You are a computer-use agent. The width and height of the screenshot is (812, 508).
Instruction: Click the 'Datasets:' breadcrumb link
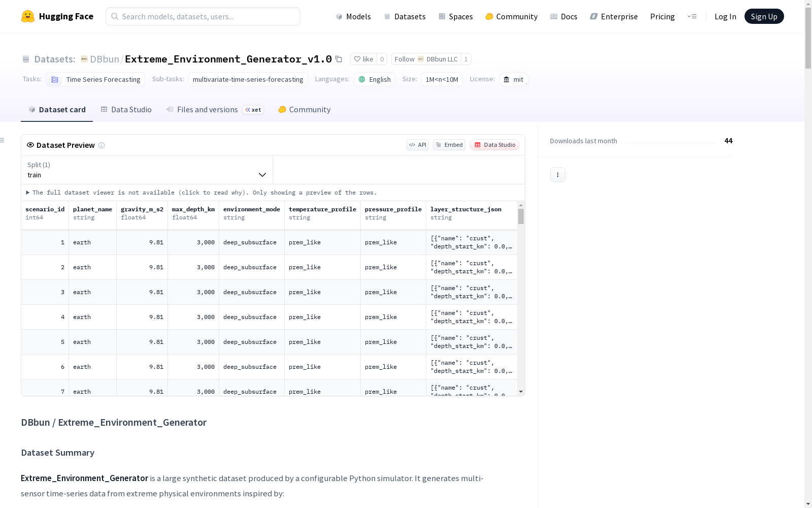pyautogui.click(x=55, y=59)
